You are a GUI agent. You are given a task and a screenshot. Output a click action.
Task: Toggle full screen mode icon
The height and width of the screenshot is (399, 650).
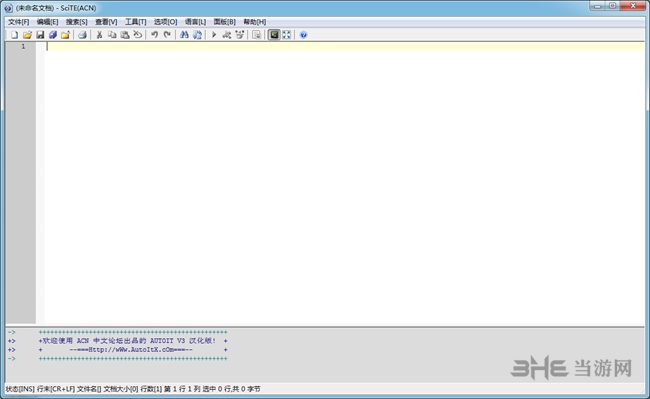286,35
